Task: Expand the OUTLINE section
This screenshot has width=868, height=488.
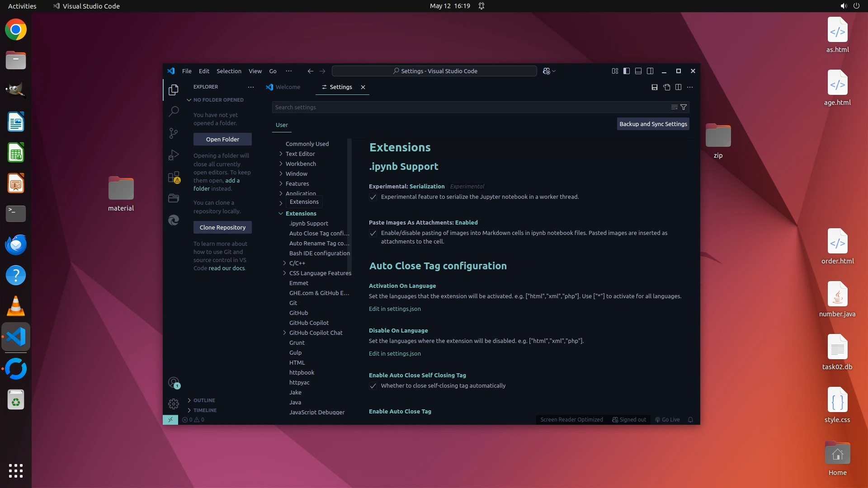Action: click(x=204, y=400)
